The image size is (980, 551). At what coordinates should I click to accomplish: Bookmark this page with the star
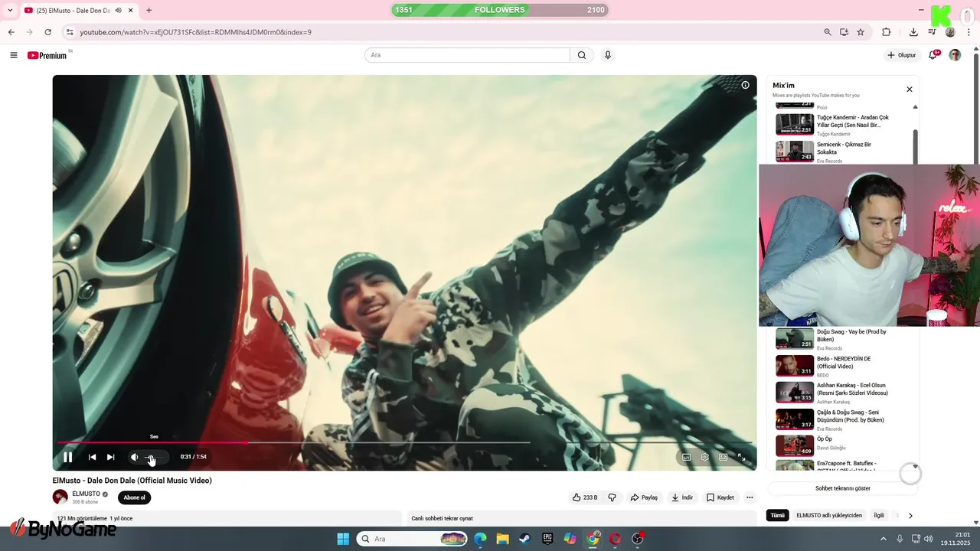pyautogui.click(x=861, y=32)
